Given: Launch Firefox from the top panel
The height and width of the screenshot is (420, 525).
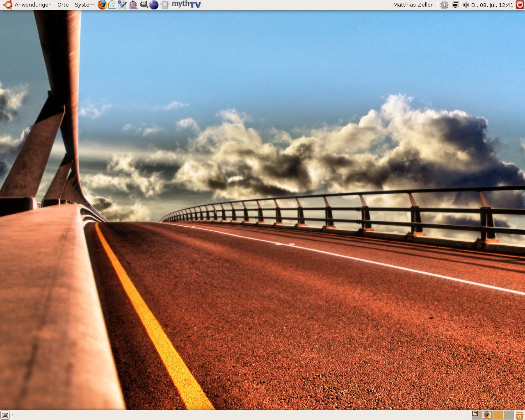Looking at the screenshot, I should tap(102, 5).
